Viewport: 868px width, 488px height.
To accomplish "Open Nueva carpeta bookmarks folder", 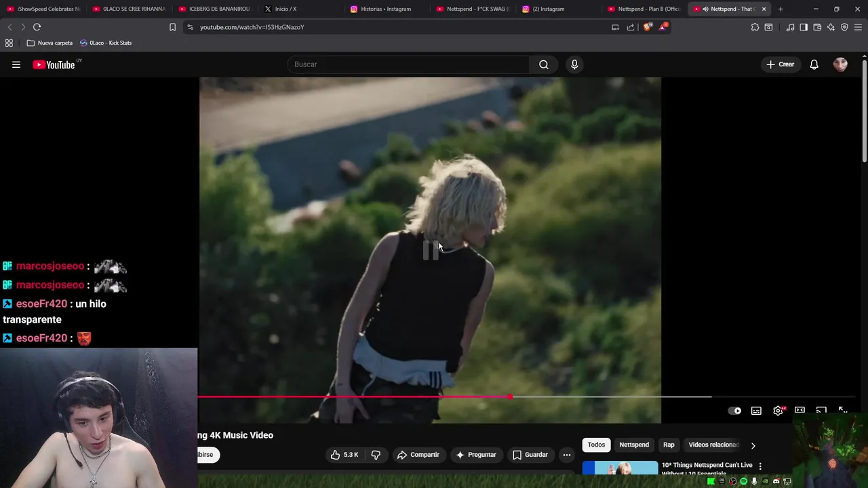I will [50, 43].
